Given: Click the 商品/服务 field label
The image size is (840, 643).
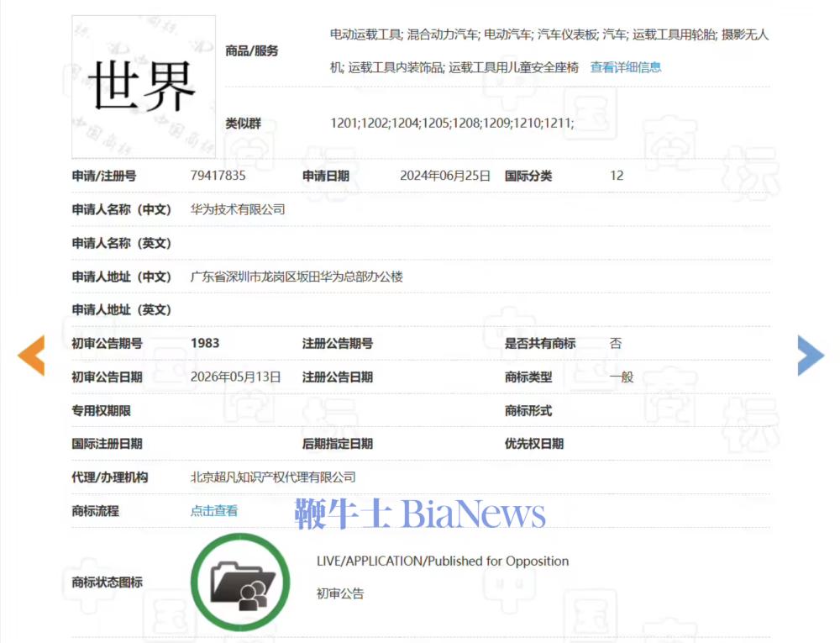Looking at the screenshot, I should [x=252, y=51].
